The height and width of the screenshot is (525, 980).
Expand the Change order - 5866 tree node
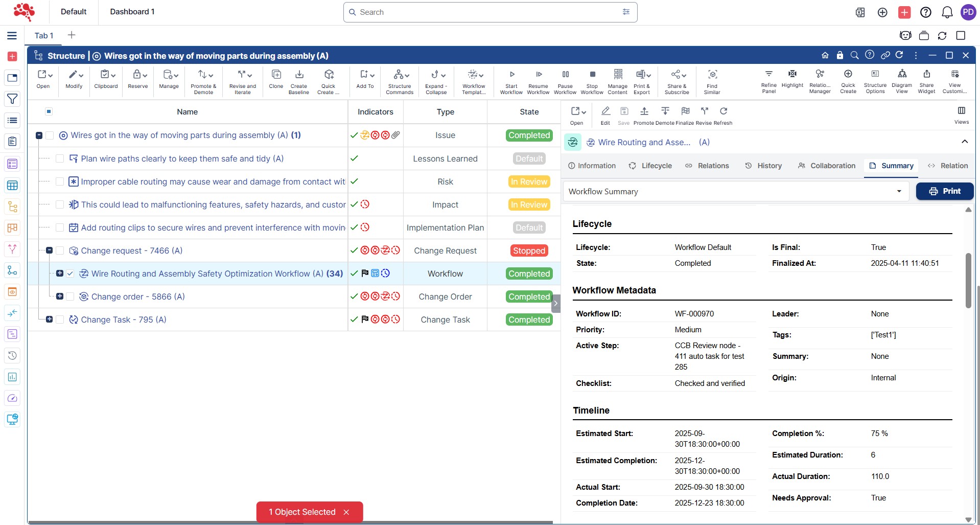tap(60, 296)
